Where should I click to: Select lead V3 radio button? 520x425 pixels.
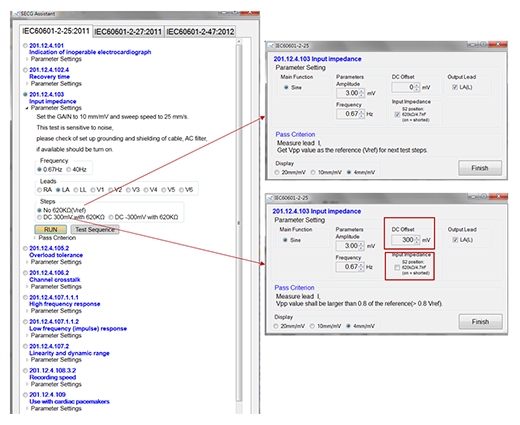click(128, 190)
